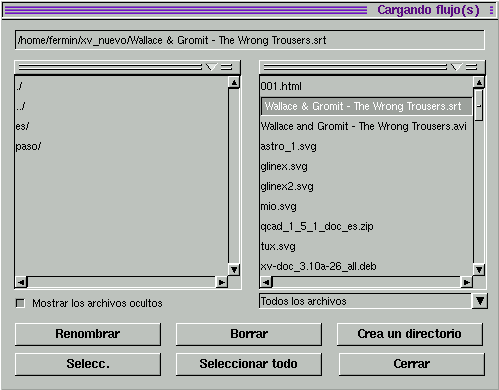Click left arrow of file list horizontal scrollbar
This screenshot has width=499, height=390.
point(266,282)
